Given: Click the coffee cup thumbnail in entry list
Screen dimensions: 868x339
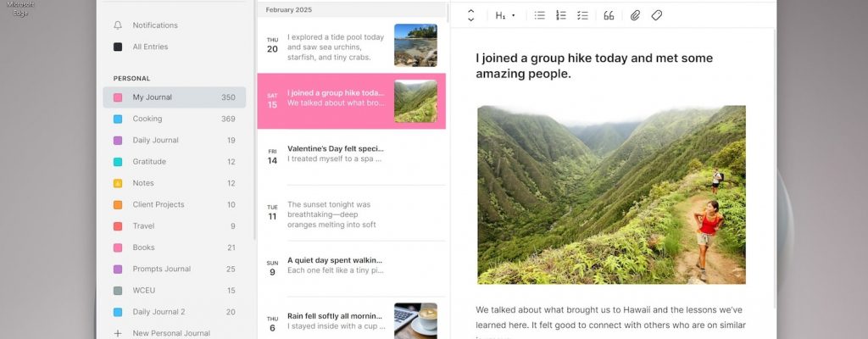Looking at the screenshot, I should coord(415,320).
